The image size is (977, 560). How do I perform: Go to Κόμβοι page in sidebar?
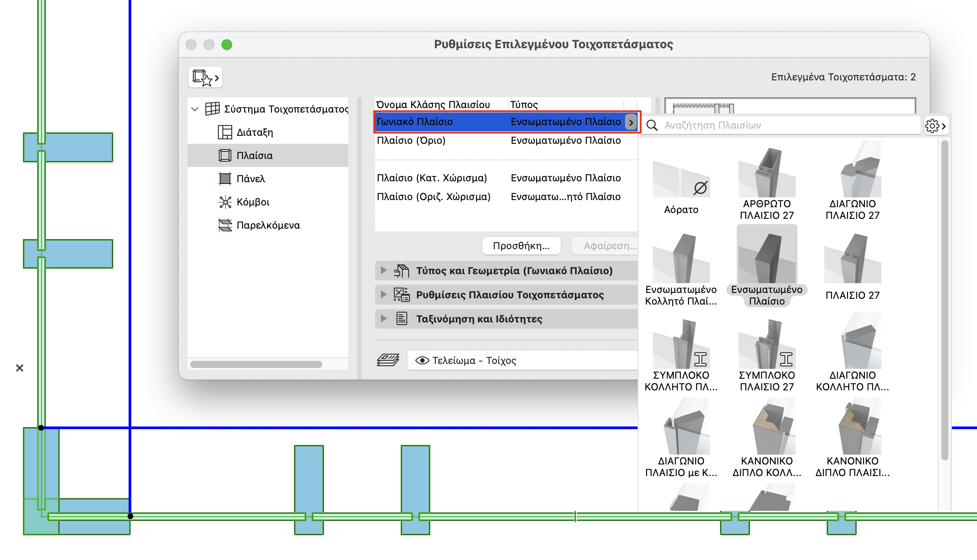coord(253,202)
